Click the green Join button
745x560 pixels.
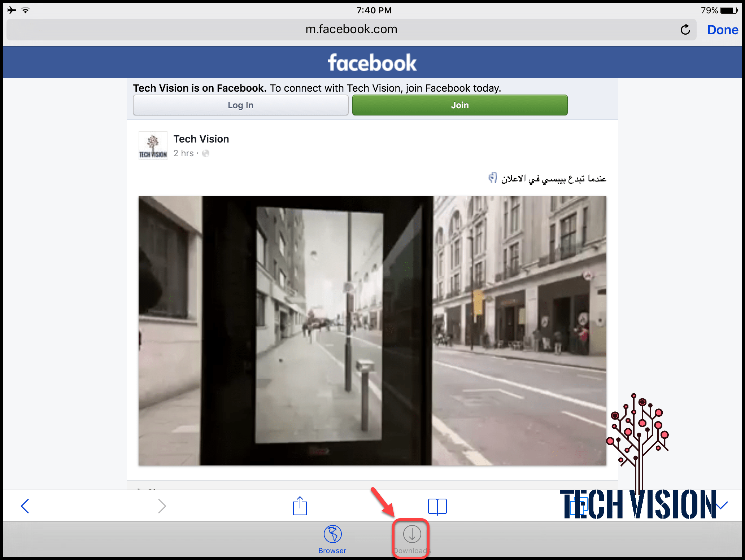click(x=459, y=105)
